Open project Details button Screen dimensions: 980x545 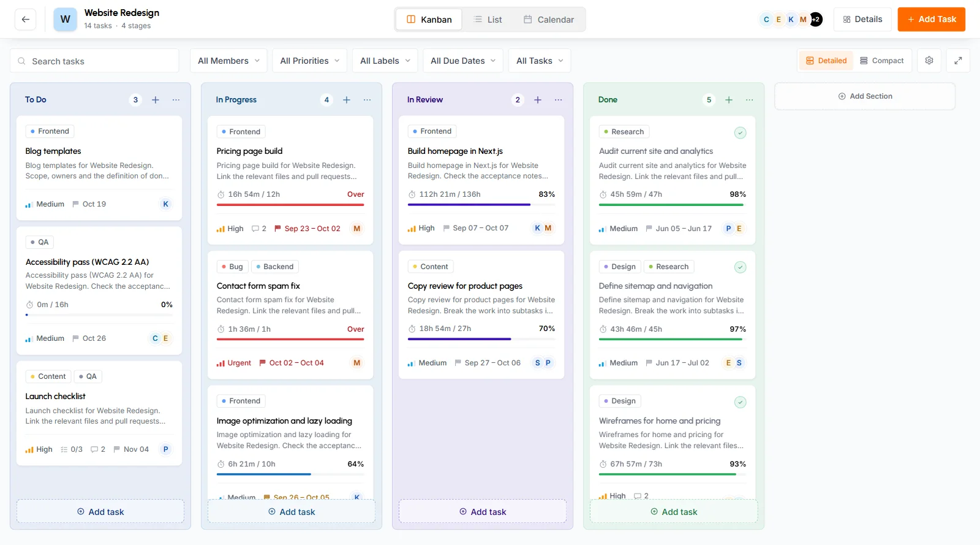[x=863, y=20]
